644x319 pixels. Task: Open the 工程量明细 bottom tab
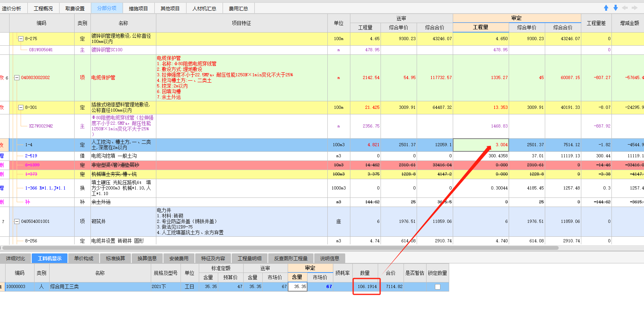[x=250, y=258]
